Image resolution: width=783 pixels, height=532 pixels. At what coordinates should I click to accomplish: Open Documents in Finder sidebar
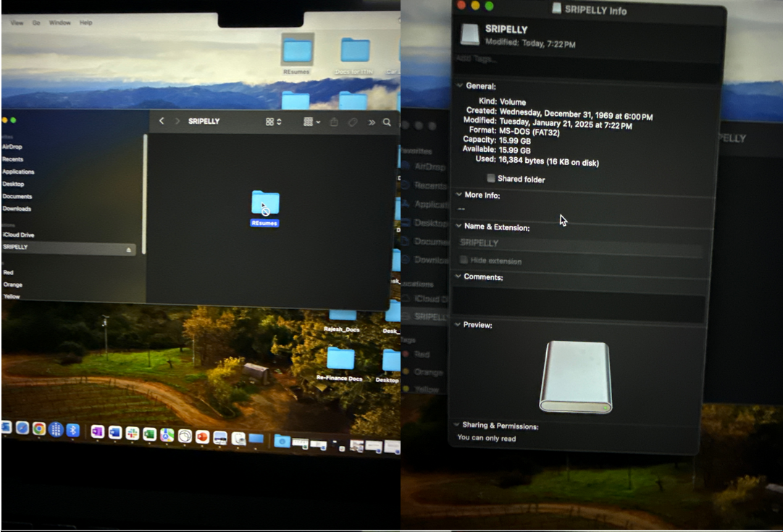click(x=17, y=197)
